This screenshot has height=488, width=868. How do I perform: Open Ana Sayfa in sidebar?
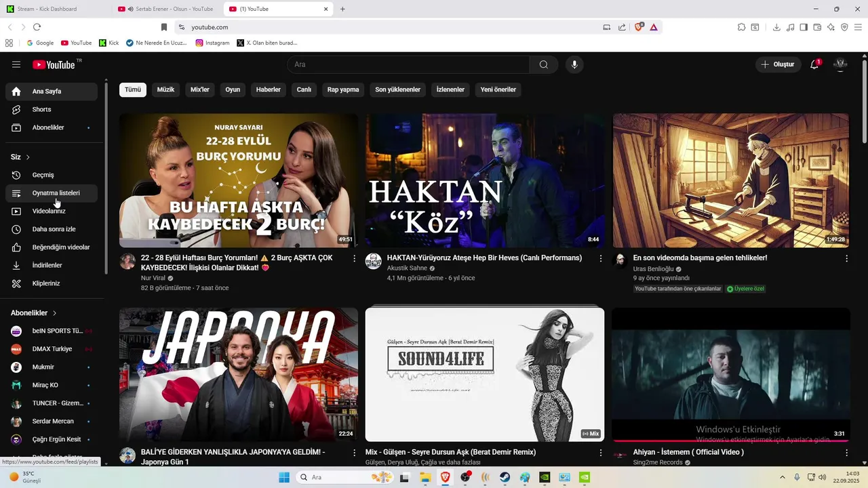click(x=52, y=91)
